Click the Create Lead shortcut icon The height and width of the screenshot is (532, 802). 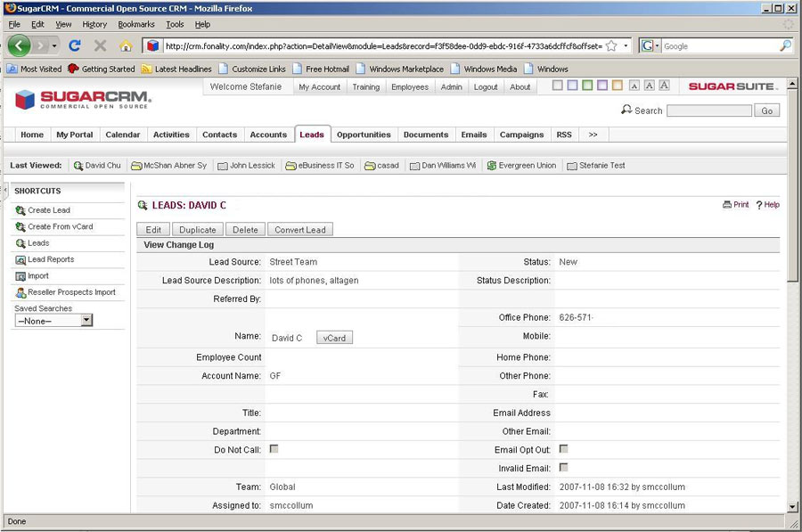[x=20, y=211]
